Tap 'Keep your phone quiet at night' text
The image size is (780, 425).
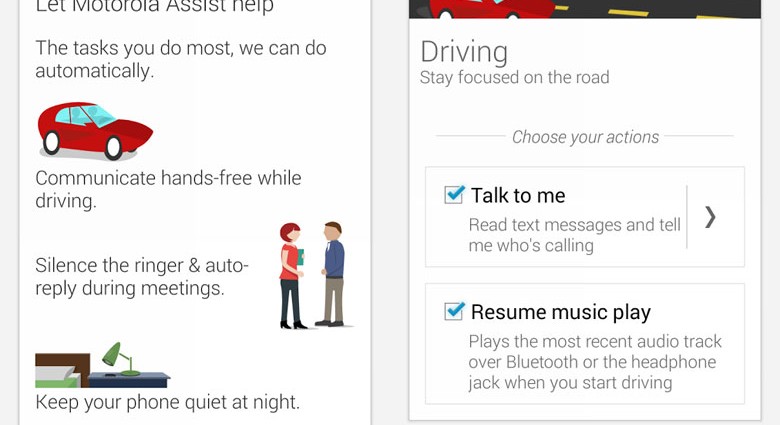[168, 402]
